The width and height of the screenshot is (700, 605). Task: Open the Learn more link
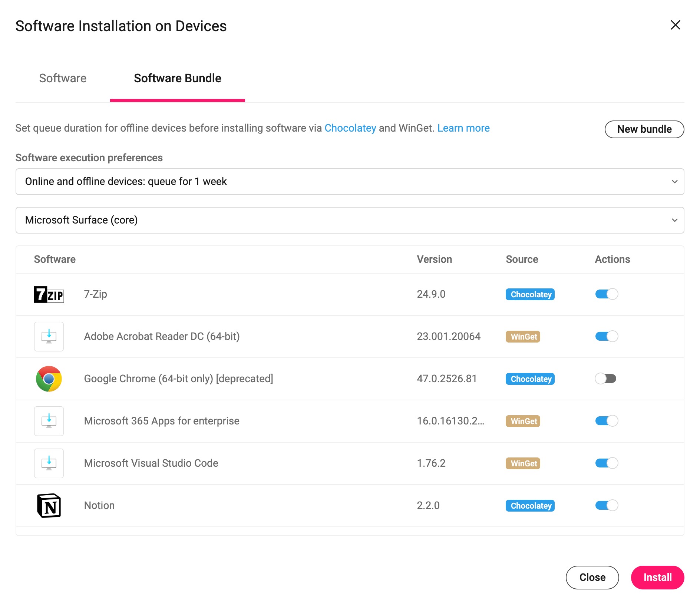coord(463,128)
